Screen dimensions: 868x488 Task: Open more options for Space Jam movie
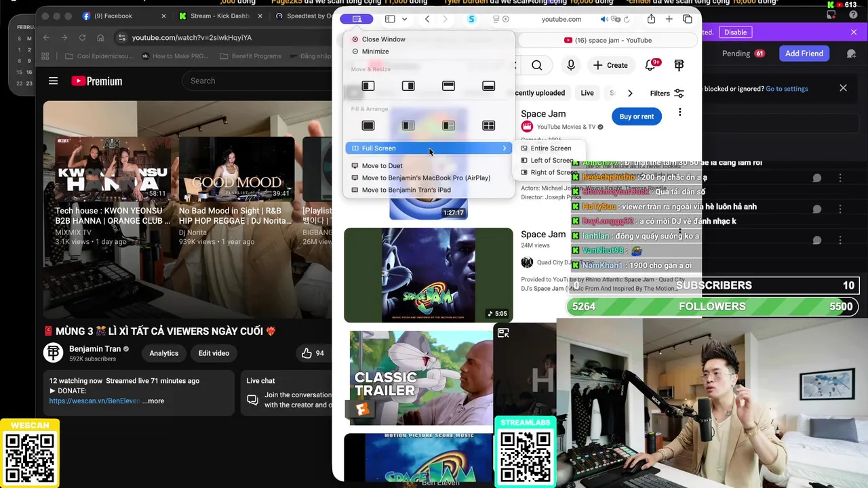(679, 113)
